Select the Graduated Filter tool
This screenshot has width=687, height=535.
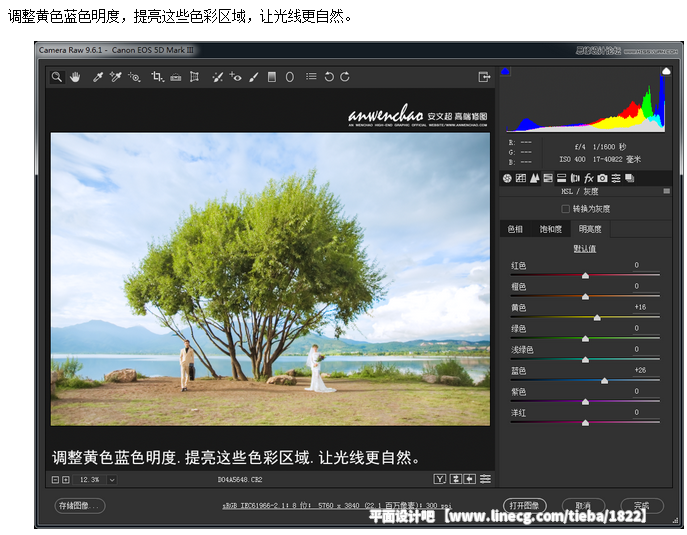(272, 77)
